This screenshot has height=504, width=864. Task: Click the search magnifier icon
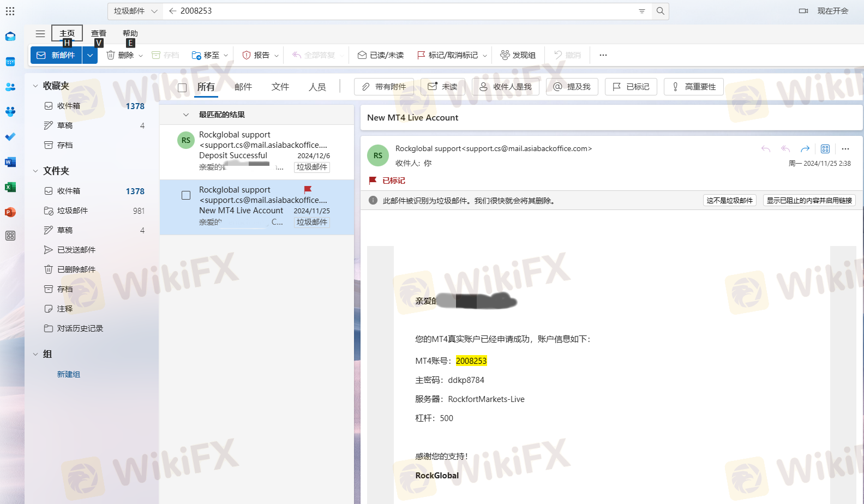pyautogui.click(x=661, y=11)
